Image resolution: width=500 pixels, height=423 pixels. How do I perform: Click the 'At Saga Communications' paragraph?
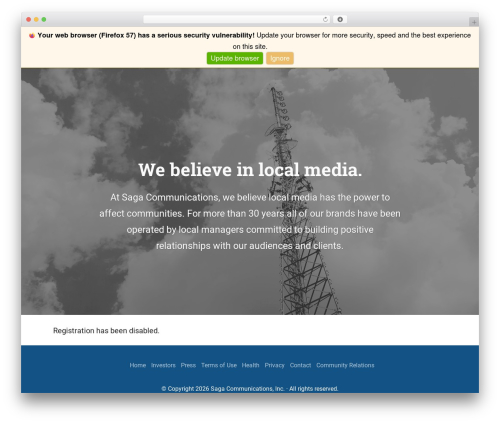250,222
